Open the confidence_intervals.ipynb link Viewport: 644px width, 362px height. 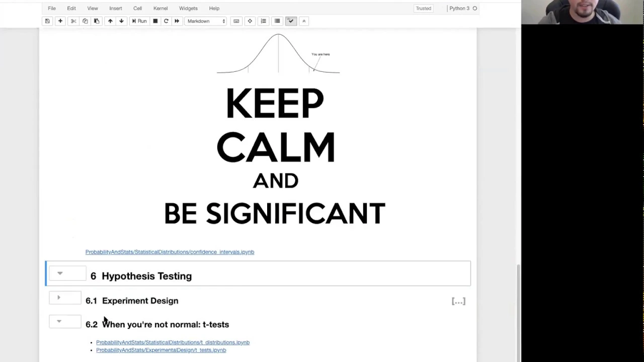pyautogui.click(x=170, y=252)
